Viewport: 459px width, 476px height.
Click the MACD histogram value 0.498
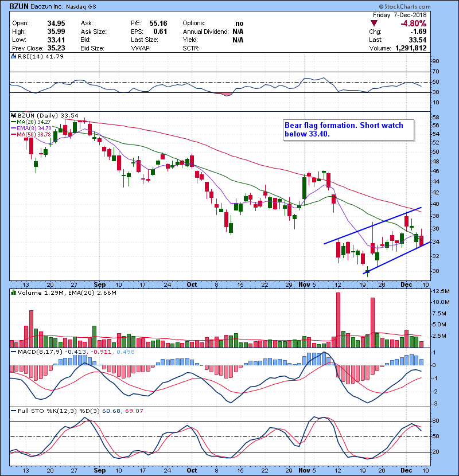[126, 352]
